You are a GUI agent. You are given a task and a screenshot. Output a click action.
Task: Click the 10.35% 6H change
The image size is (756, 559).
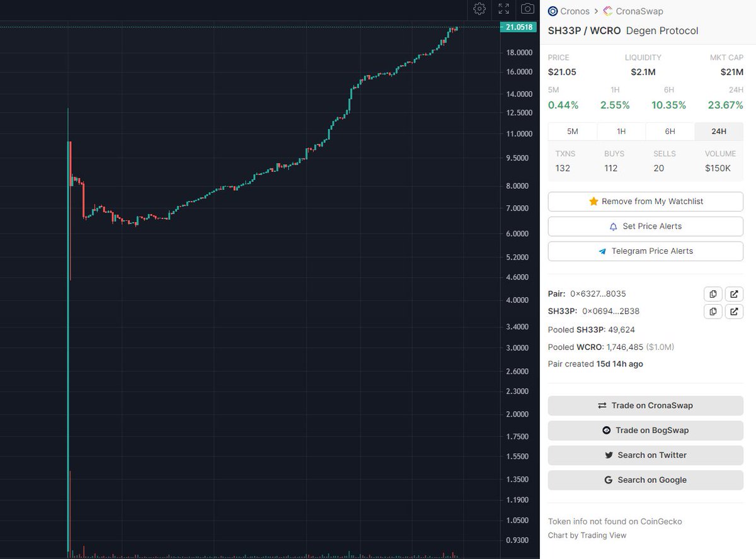(x=668, y=105)
